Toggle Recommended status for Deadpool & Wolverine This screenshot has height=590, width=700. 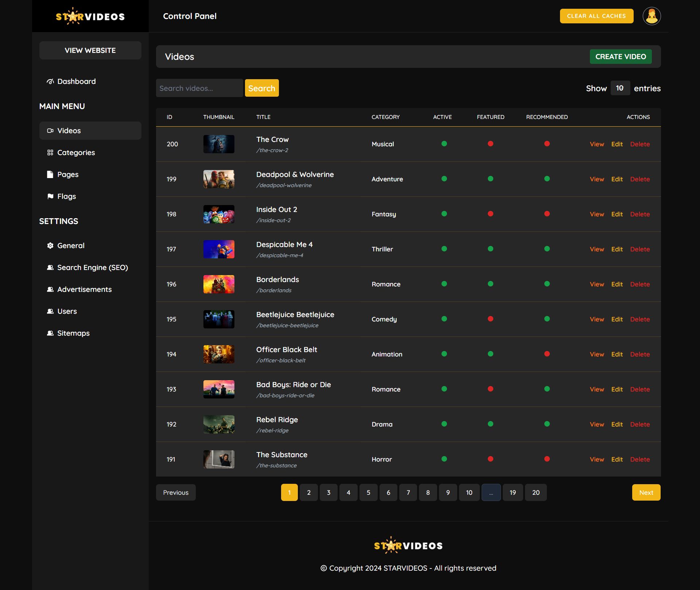pyautogui.click(x=547, y=179)
